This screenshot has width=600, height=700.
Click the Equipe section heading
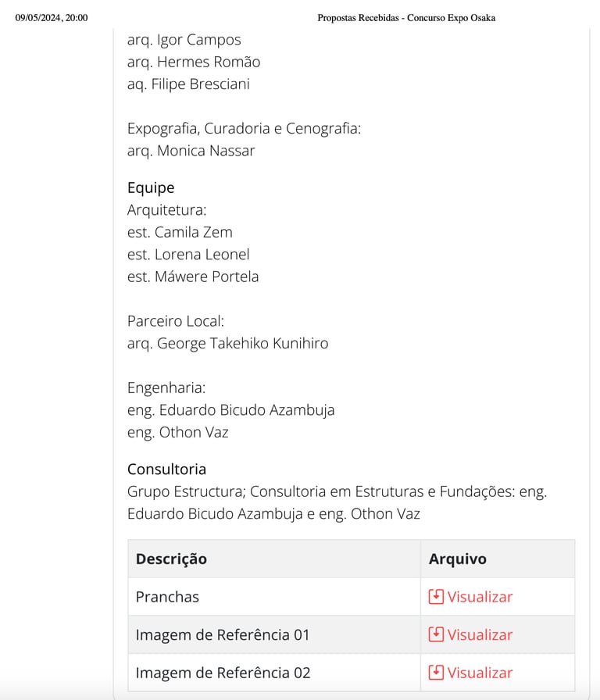pyautogui.click(x=151, y=187)
